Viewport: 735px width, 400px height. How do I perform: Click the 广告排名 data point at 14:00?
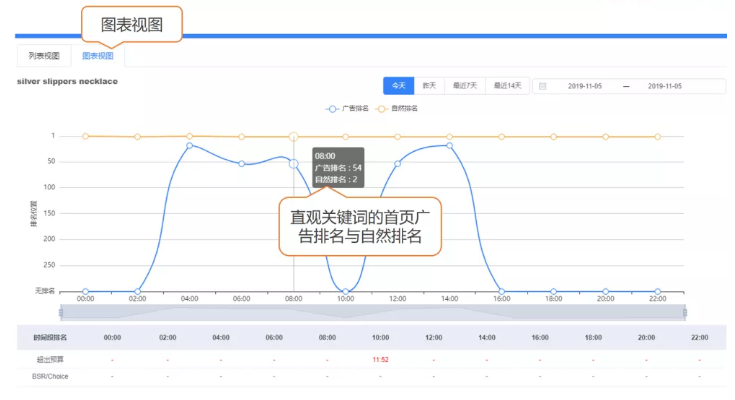[450, 145]
